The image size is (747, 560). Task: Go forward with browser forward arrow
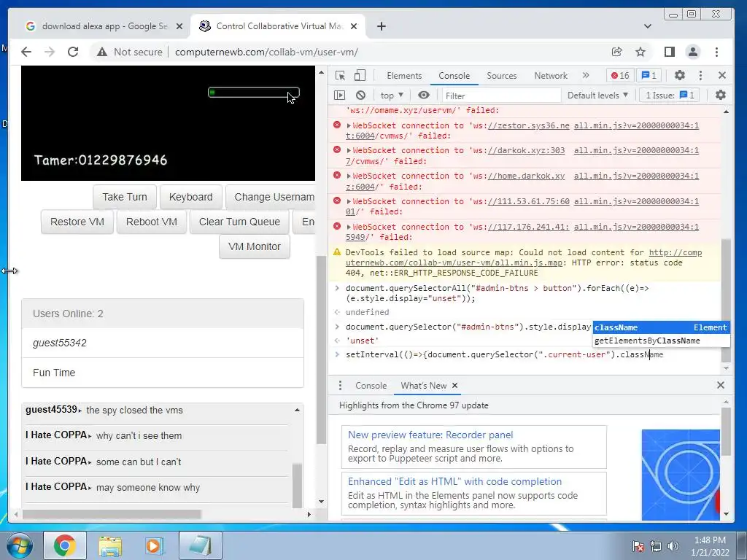50,52
